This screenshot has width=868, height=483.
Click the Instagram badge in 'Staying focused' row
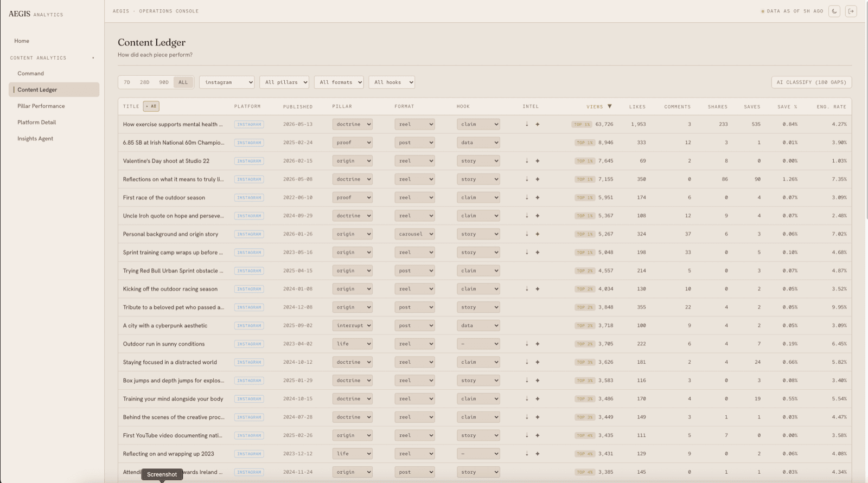(x=249, y=362)
